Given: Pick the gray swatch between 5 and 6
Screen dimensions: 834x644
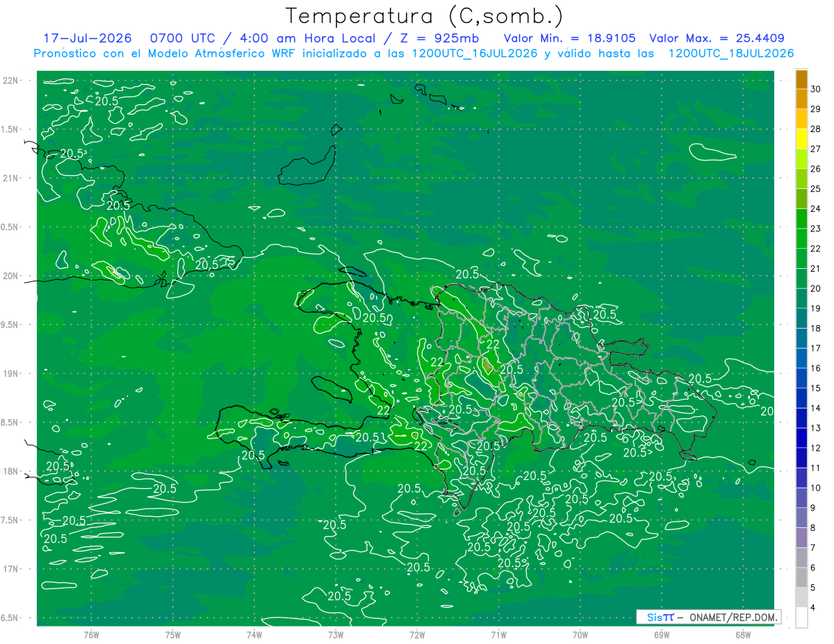Looking at the screenshot, I should point(802,577).
